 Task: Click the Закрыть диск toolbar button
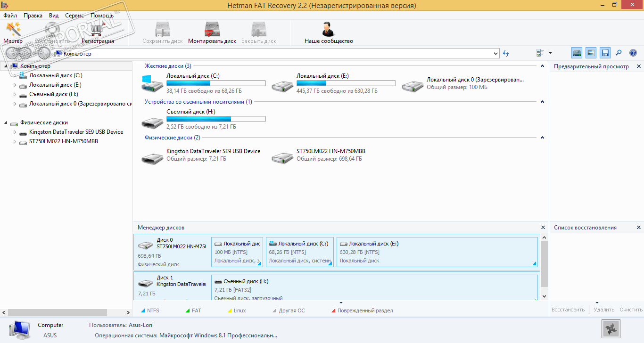(x=259, y=33)
